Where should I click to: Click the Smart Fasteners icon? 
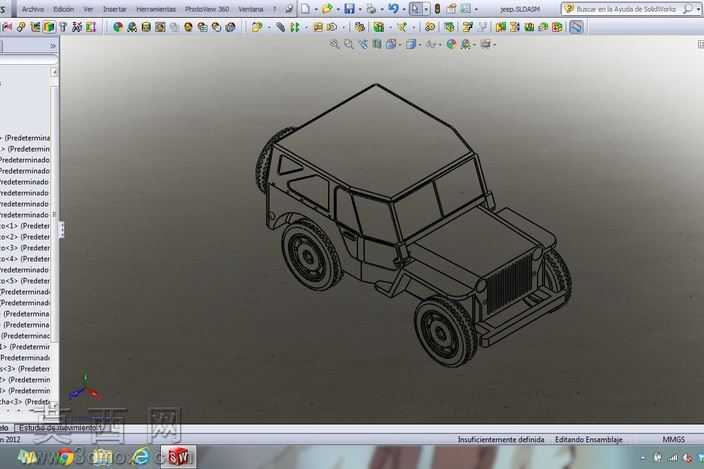click(x=318, y=27)
